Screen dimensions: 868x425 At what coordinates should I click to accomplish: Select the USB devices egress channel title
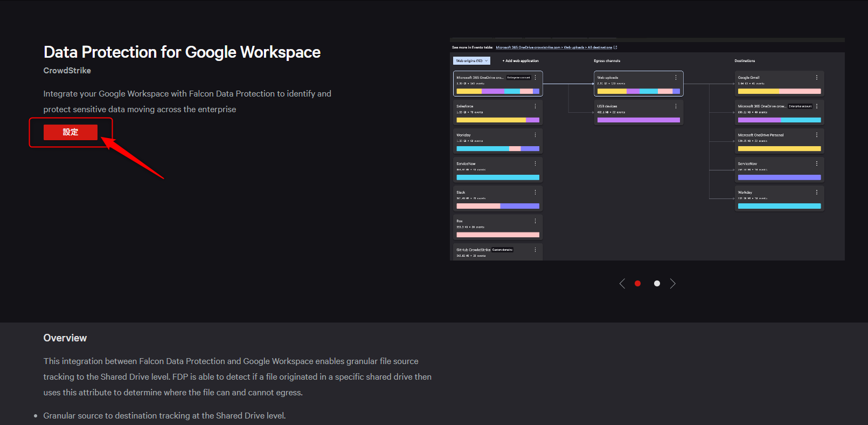607,106
